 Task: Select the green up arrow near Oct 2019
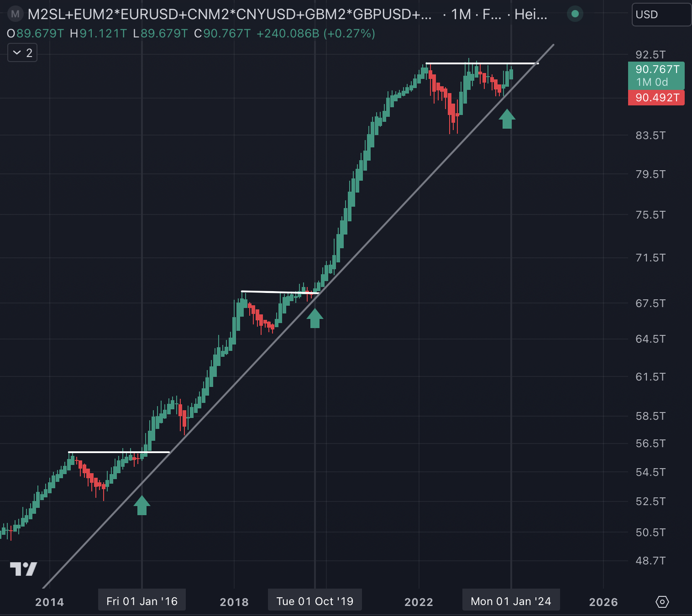(x=315, y=318)
